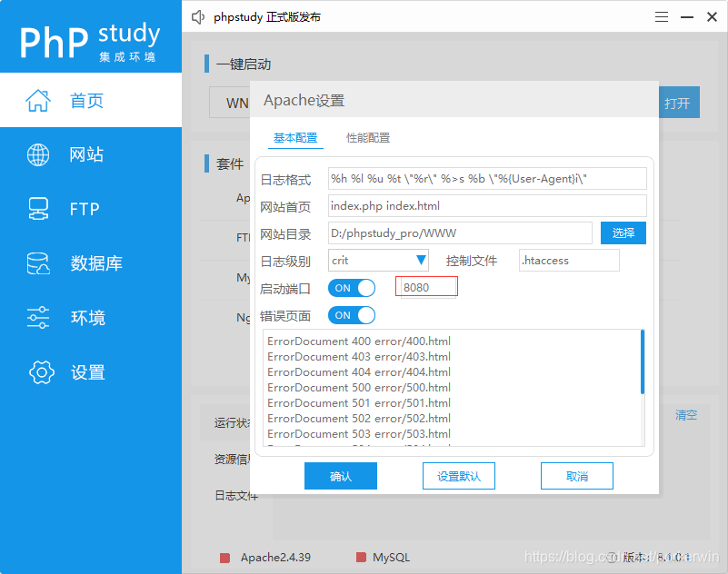Click the 选择 directory browse button
The width and height of the screenshot is (728, 574).
click(623, 233)
